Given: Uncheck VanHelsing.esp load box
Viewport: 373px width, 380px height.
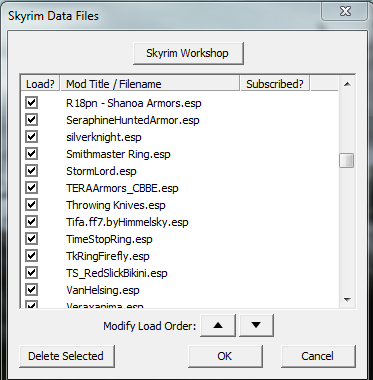Looking at the screenshot, I should point(31,290).
